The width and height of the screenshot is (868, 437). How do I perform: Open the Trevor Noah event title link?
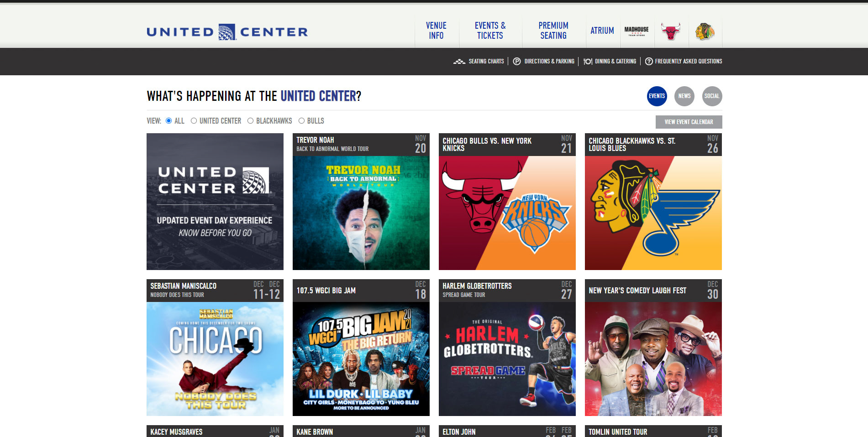click(315, 140)
